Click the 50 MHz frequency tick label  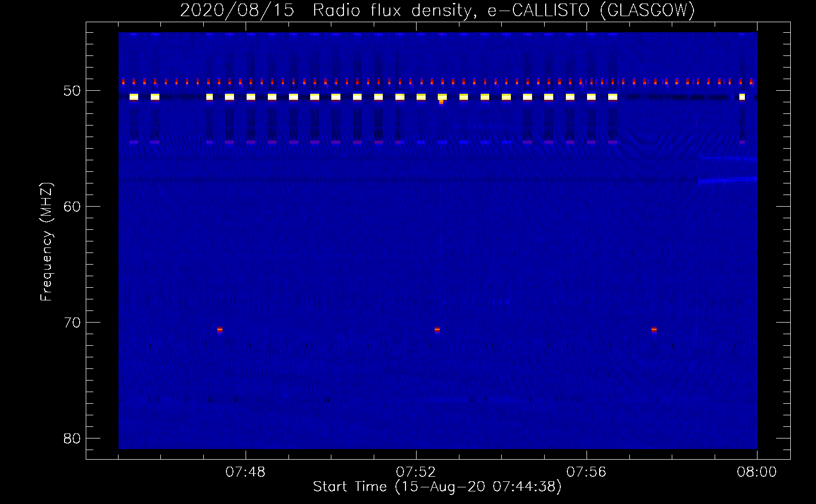[72, 91]
